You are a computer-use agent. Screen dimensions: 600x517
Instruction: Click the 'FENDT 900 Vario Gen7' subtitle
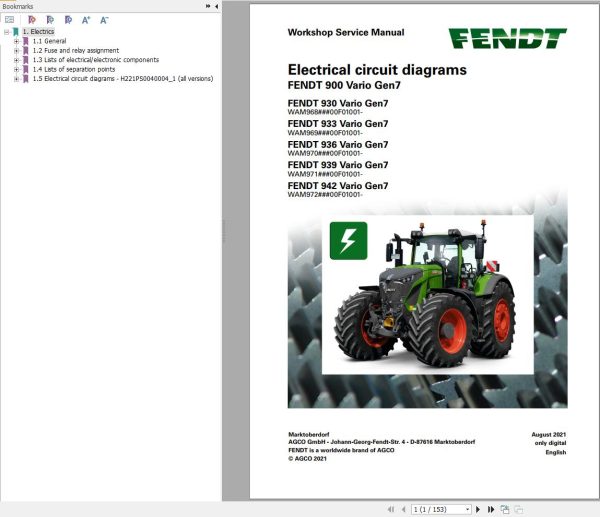(x=344, y=85)
